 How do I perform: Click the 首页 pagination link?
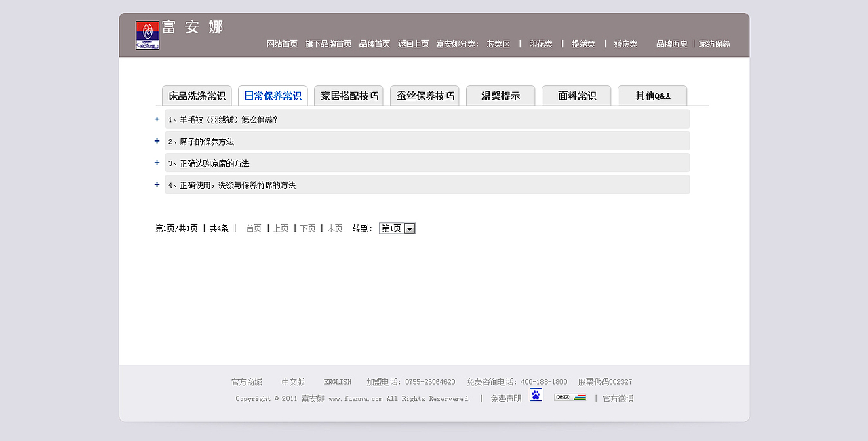coord(254,229)
